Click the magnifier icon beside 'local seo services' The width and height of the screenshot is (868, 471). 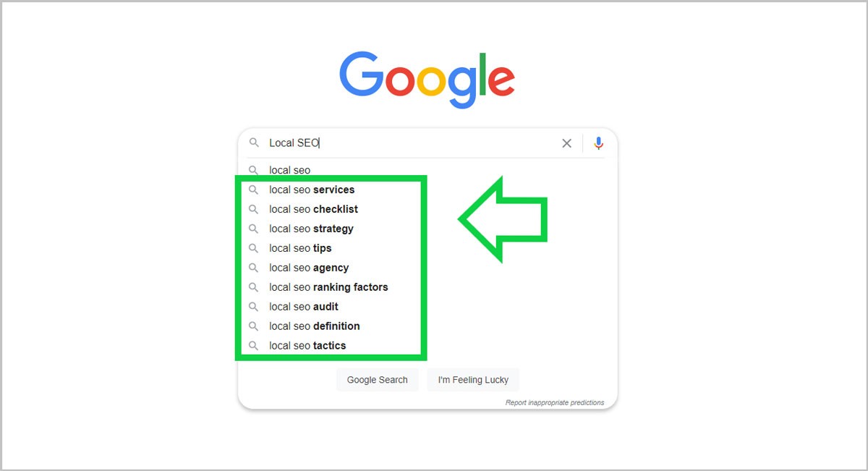pyautogui.click(x=254, y=190)
